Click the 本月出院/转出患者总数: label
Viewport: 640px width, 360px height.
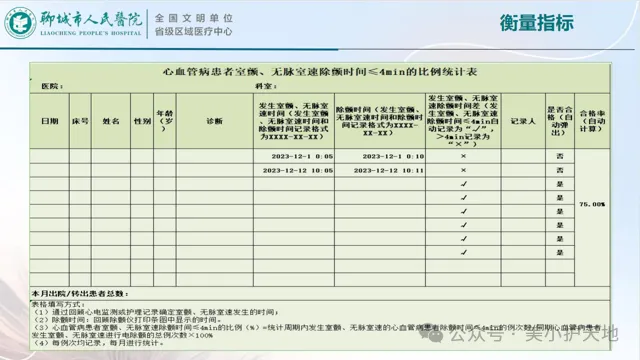80,293
